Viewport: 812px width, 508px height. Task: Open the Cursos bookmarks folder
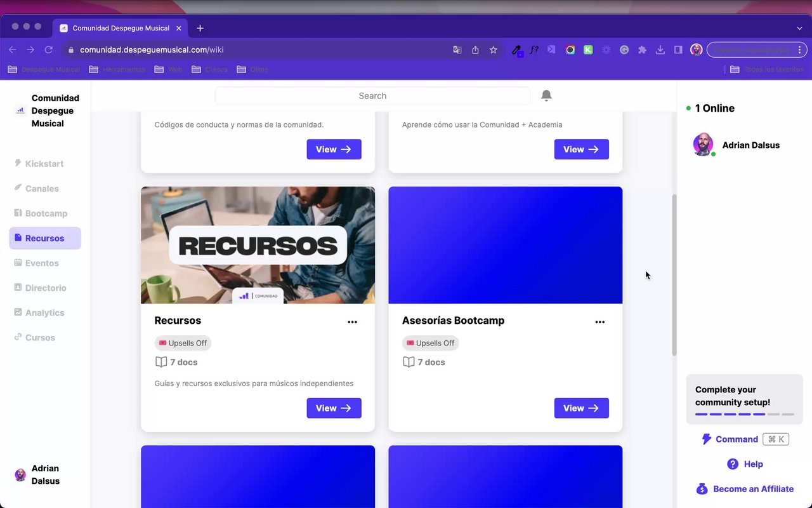tap(209, 69)
